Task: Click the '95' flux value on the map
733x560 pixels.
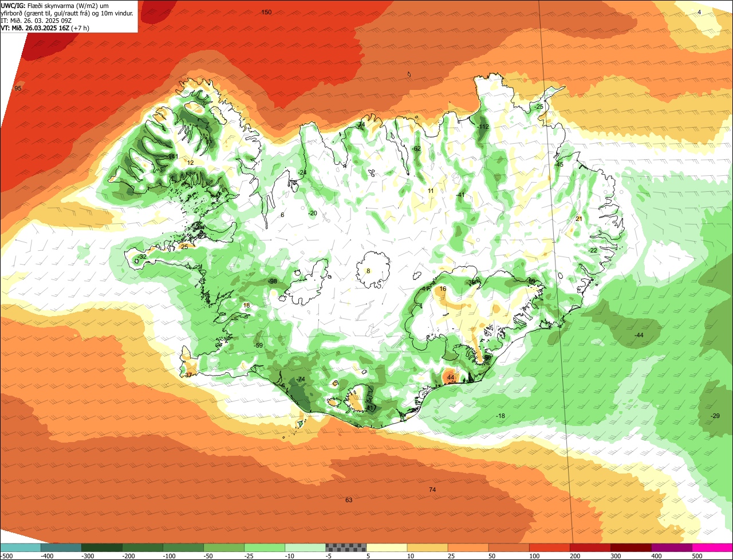Action: point(18,88)
